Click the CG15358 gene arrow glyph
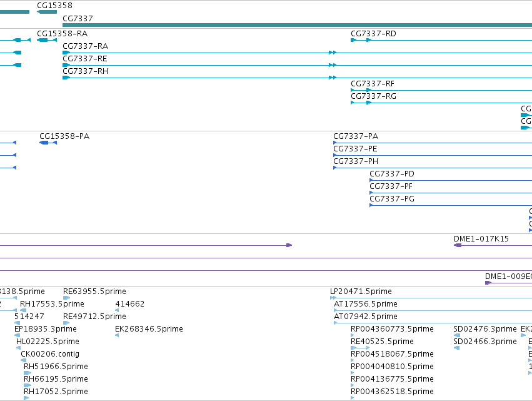532x401 pixels. click(x=47, y=12)
